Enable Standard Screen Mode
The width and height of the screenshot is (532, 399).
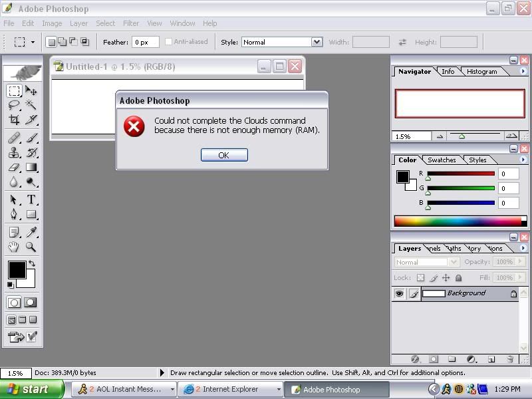pos(11,320)
